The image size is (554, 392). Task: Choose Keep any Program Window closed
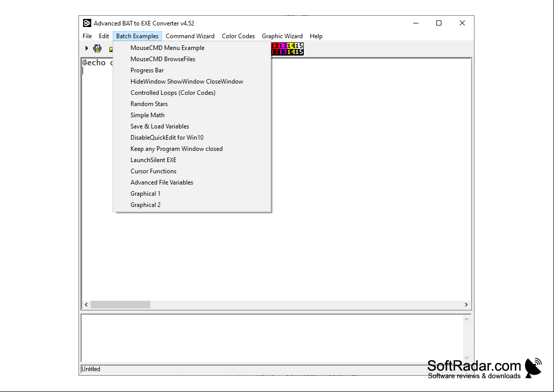pos(192,149)
